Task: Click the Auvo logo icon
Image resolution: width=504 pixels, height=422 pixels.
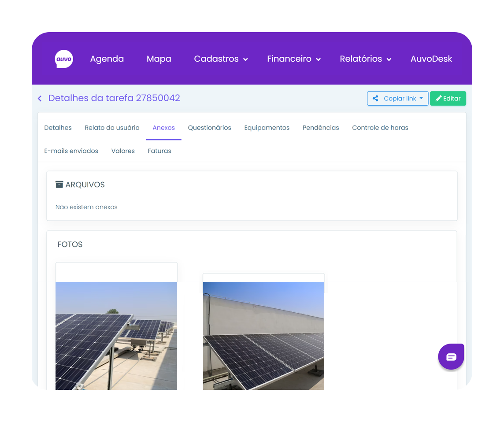Action: tap(64, 59)
